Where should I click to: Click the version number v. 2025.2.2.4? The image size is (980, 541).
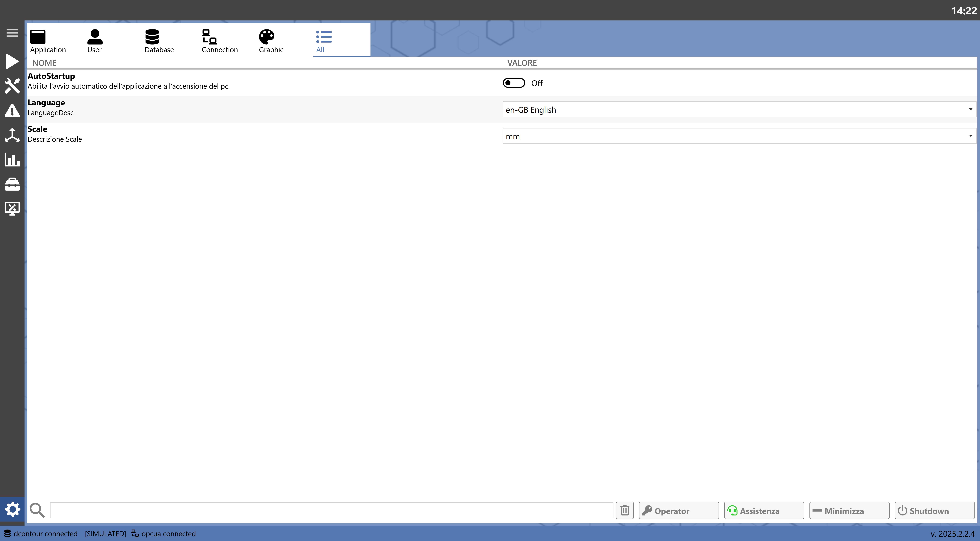(x=952, y=534)
